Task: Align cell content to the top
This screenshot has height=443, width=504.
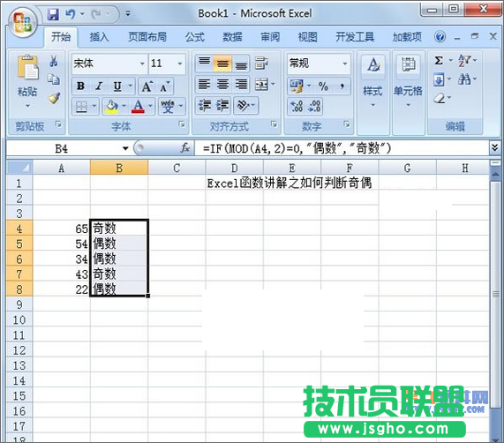Action: click(204, 63)
